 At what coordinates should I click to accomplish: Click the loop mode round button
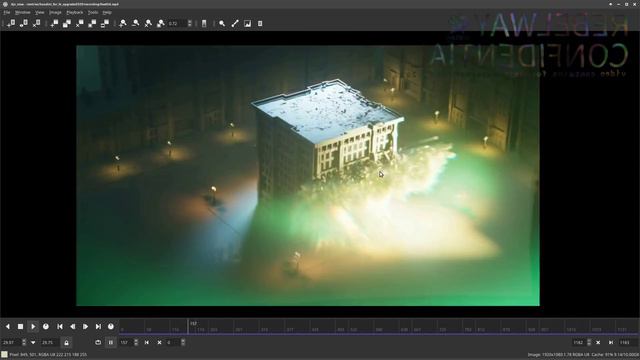pos(46,327)
